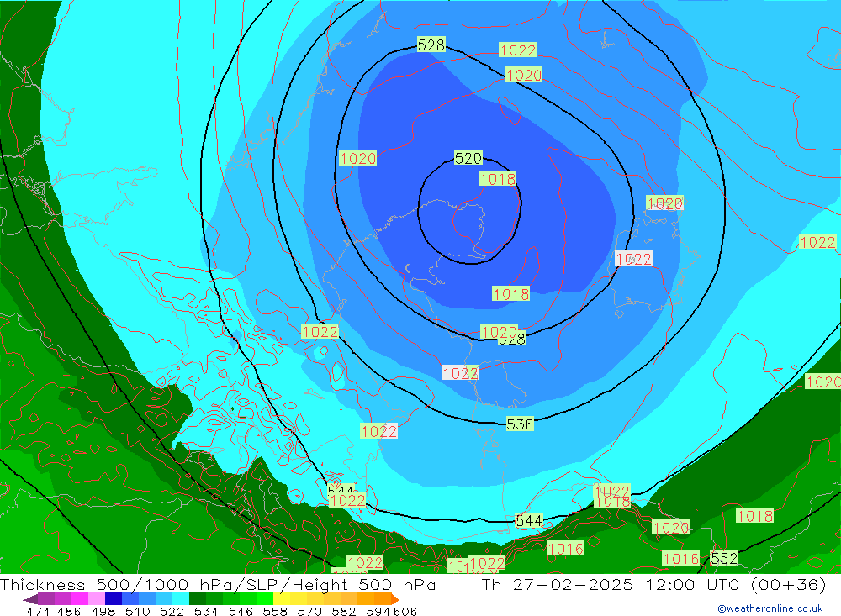Image resolution: width=841 pixels, height=616 pixels.
Task: Click the 582 legend value
Action: [343, 611]
